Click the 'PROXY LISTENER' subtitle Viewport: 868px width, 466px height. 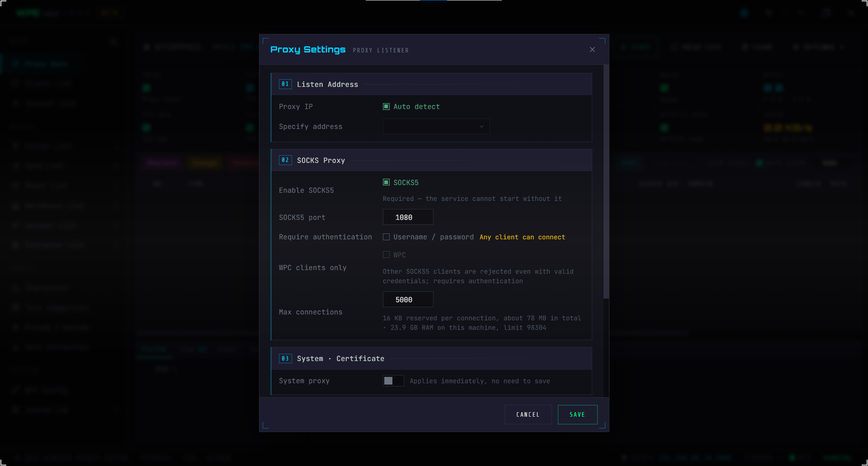[x=381, y=50]
